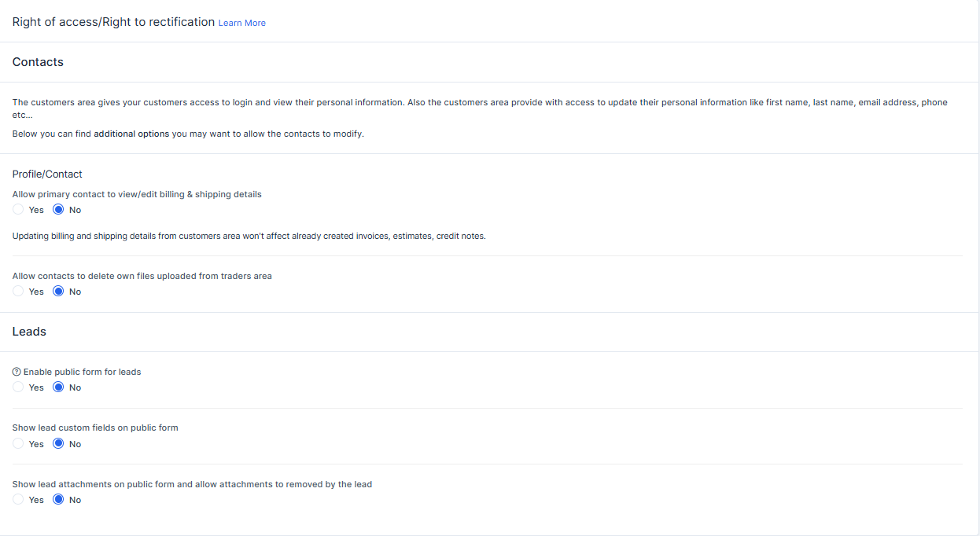This screenshot has height=536, width=980.
Task: Click the 'Enable public form for leads' label text
Action: pos(83,372)
